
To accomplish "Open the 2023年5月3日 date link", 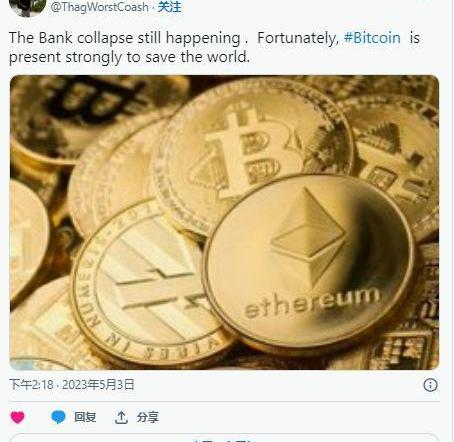I will click(98, 385).
